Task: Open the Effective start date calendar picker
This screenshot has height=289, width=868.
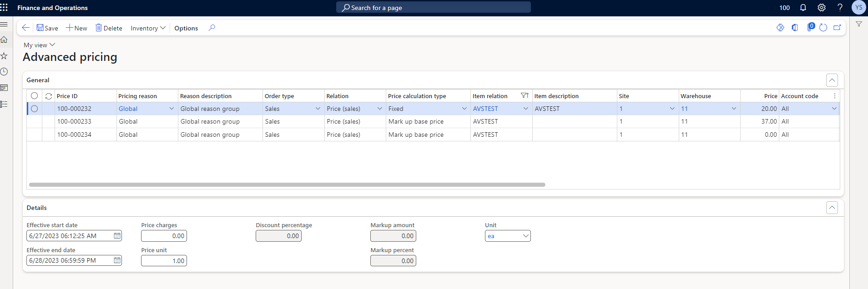Action: point(117,236)
